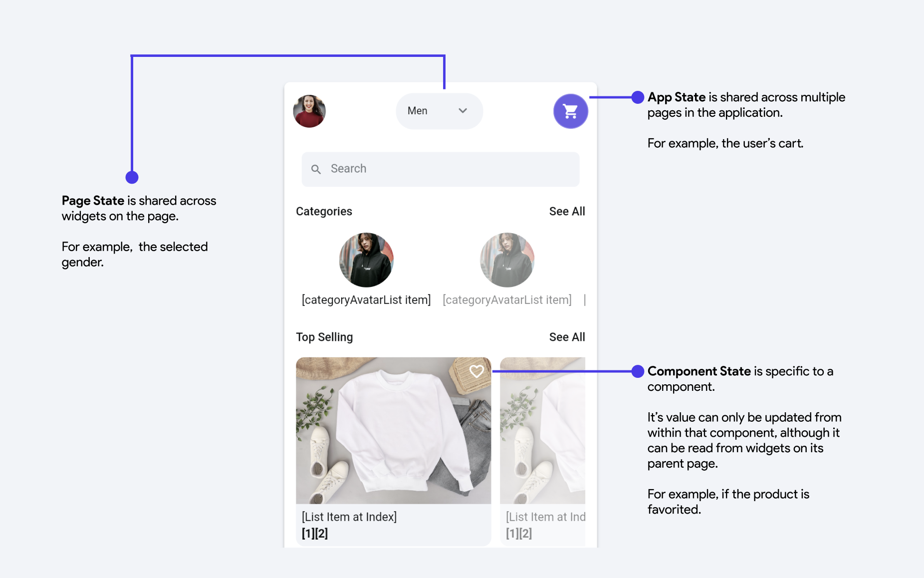The height and width of the screenshot is (578, 924).
Task: Click the Search input field
Action: pos(441,169)
